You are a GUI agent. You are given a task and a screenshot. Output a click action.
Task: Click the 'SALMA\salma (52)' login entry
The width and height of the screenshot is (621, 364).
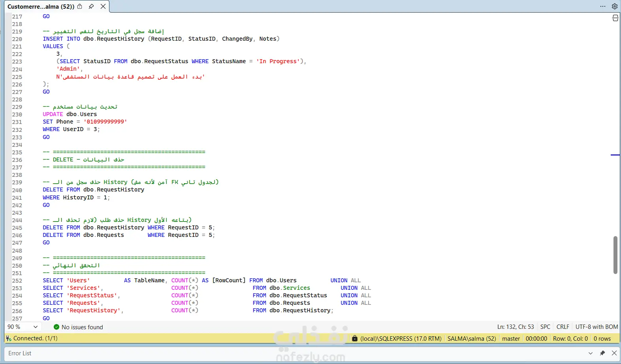tap(472, 339)
